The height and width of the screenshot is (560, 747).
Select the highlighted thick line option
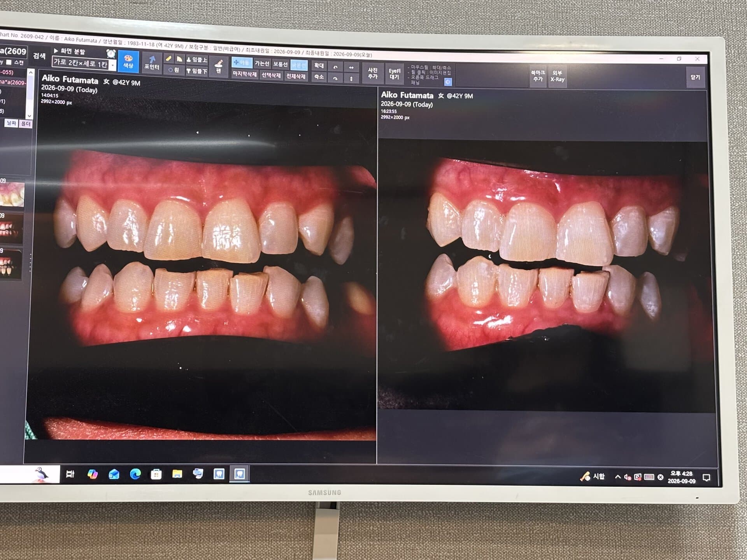(x=299, y=65)
